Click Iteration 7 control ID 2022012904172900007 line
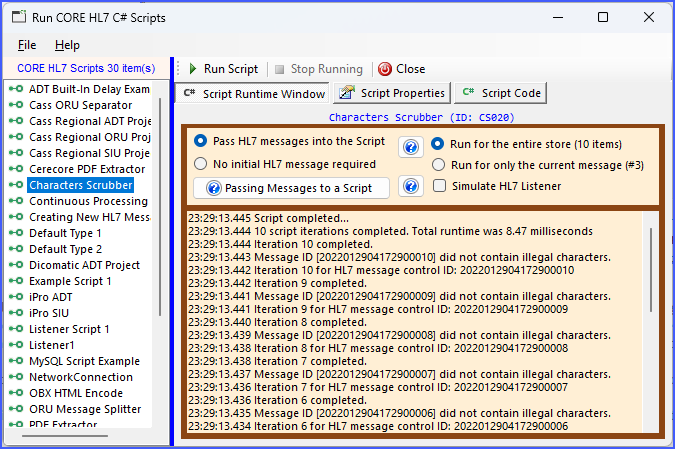This screenshot has width=675, height=449. click(x=378, y=387)
